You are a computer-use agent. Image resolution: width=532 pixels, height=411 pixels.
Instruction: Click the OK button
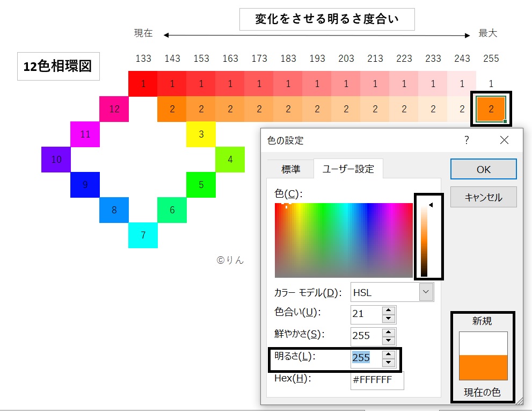coord(483,169)
